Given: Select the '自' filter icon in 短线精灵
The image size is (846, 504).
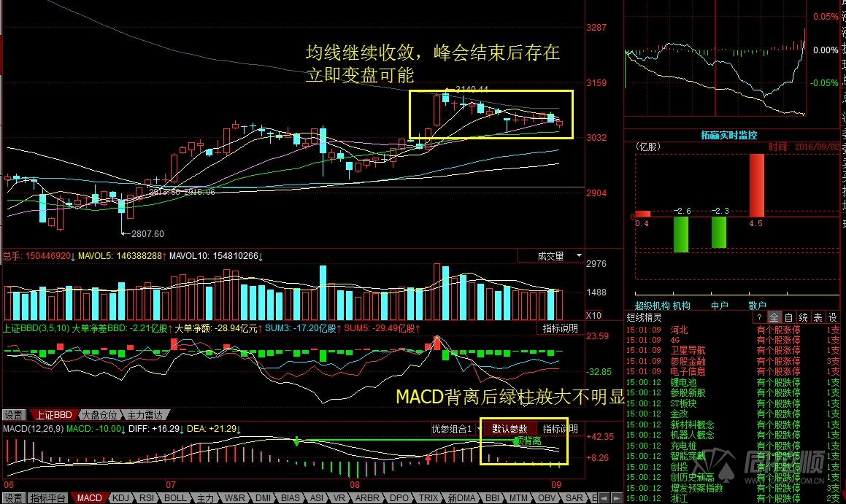Looking at the screenshot, I should (788, 317).
